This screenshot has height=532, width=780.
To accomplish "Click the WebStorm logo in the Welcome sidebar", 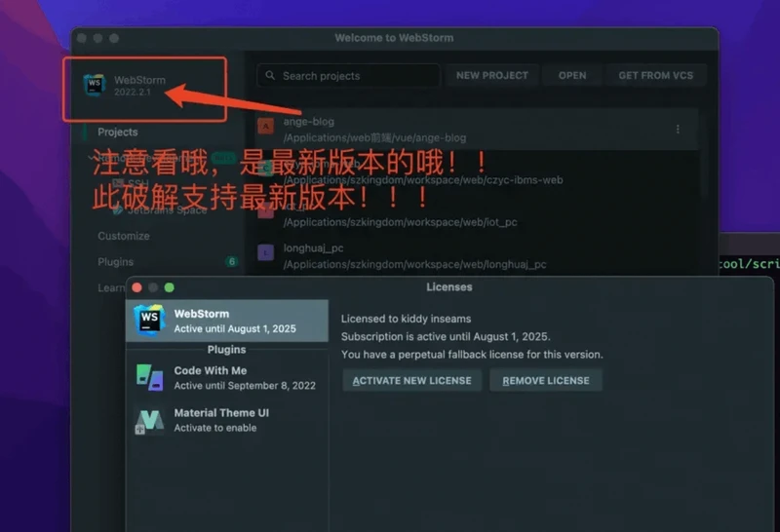I will (x=95, y=86).
